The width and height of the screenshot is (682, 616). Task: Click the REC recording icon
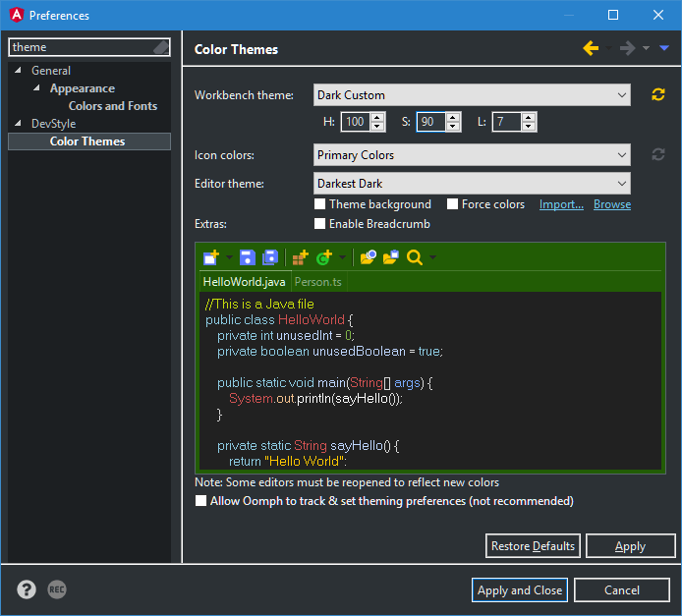[x=57, y=589]
